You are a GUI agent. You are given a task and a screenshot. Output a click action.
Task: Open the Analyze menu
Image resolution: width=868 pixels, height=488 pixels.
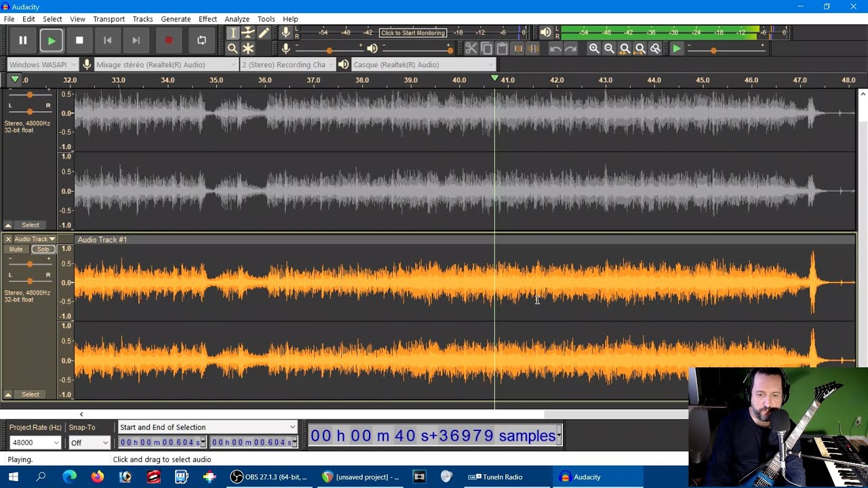237,19
